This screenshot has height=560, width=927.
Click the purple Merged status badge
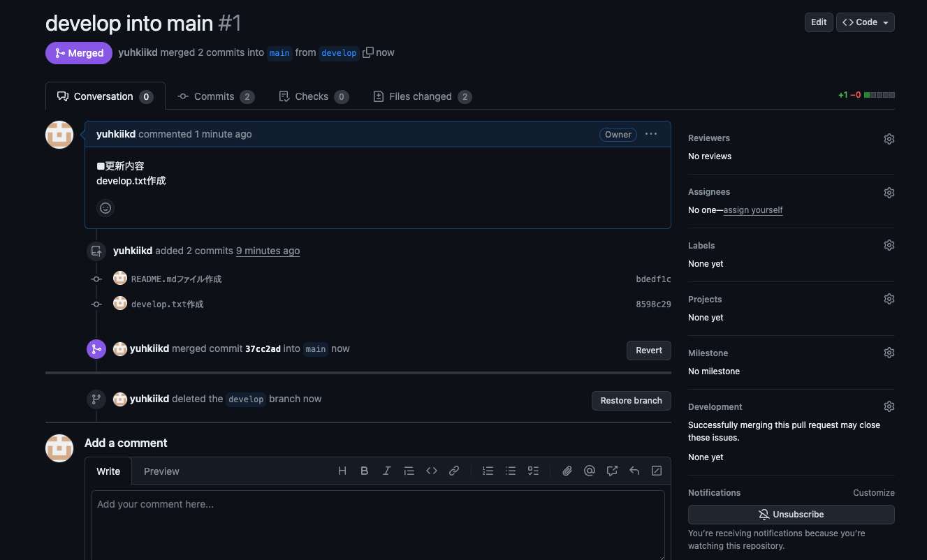(x=79, y=53)
